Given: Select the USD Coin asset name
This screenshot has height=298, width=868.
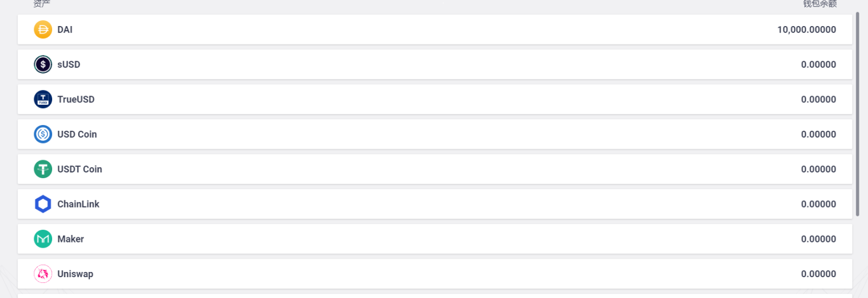Looking at the screenshot, I should click(x=77, y=134).
